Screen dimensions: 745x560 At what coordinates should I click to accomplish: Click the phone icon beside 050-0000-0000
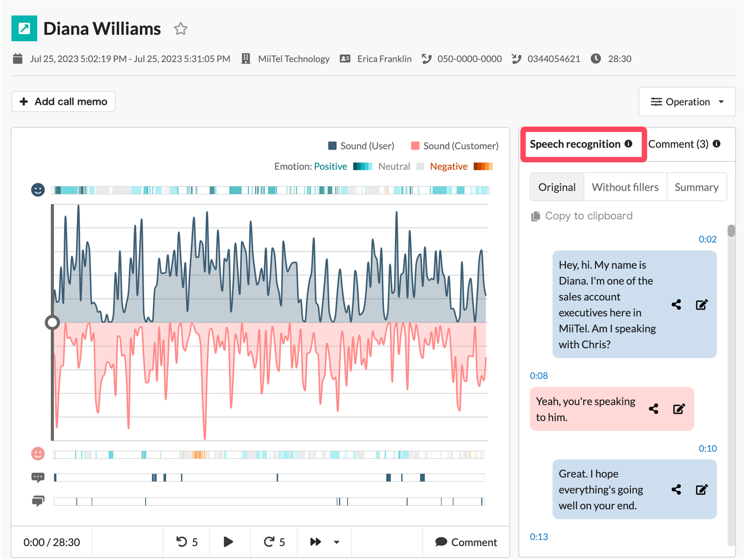426,59
